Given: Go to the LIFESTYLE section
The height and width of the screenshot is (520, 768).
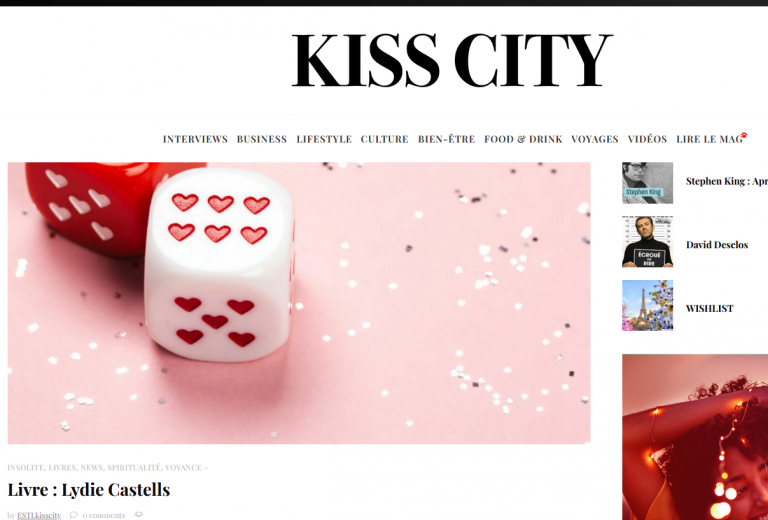Looking at the screenshot, I should (324, 140).
